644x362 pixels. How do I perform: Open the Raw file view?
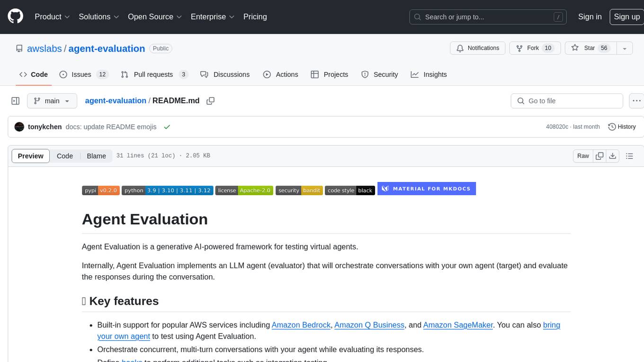coord(583,156)
